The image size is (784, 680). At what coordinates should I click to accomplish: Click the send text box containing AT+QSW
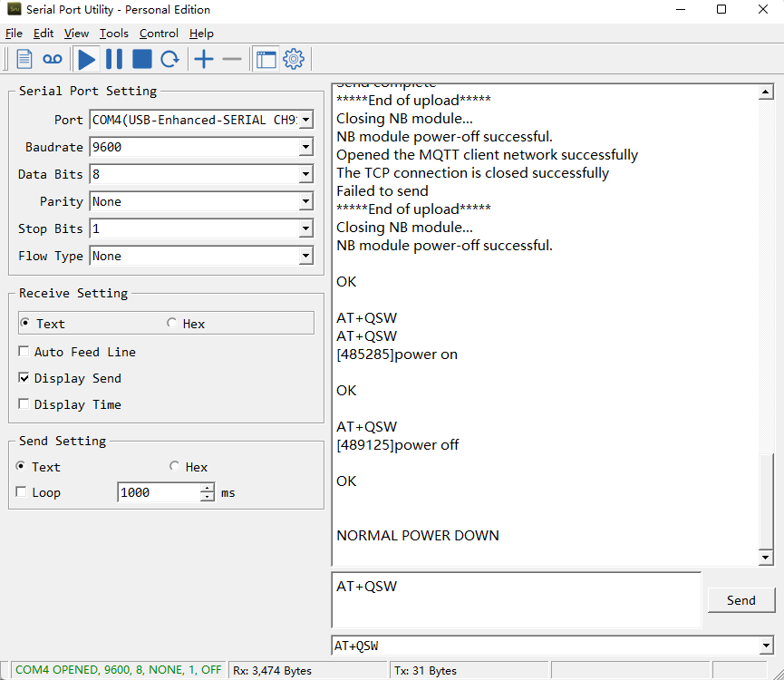[x=516, y=600]
